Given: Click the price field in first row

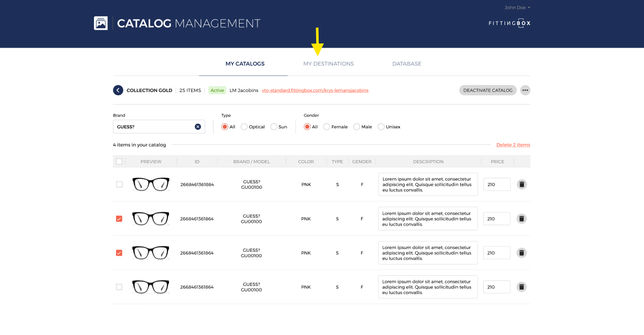Looking at the screenshot, I should [496, 184].
